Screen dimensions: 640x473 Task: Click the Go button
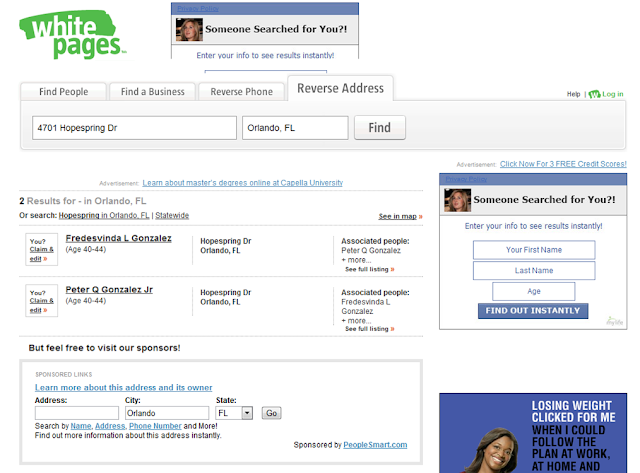click(271, 413)
